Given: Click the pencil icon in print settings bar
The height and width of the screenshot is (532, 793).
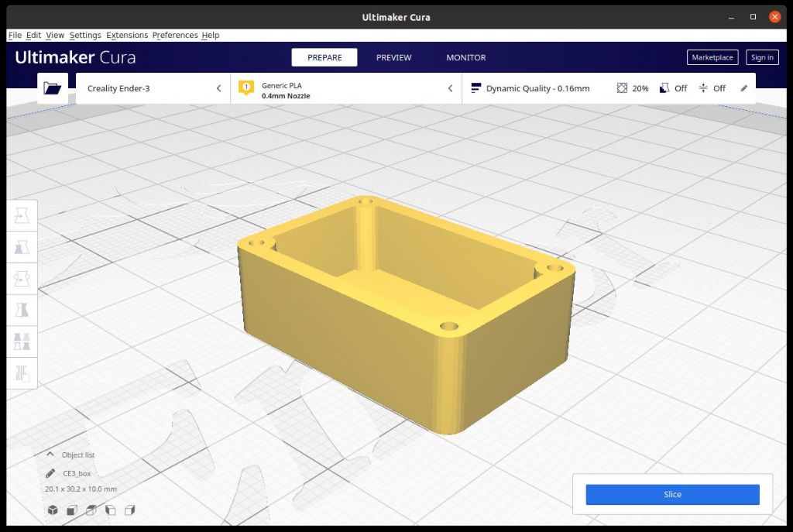Looking at the screenshot, I should coord(744,88).
